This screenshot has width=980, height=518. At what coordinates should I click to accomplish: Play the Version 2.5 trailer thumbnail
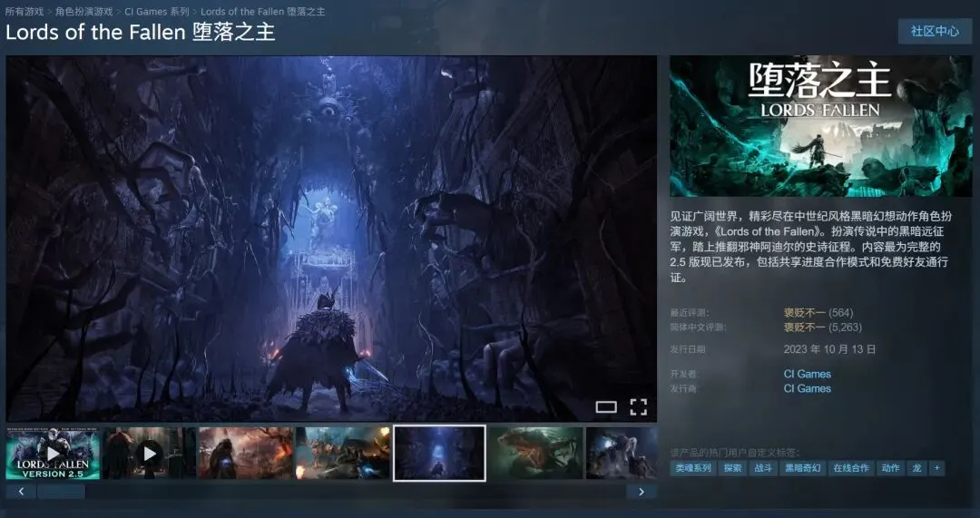(54, 454)
